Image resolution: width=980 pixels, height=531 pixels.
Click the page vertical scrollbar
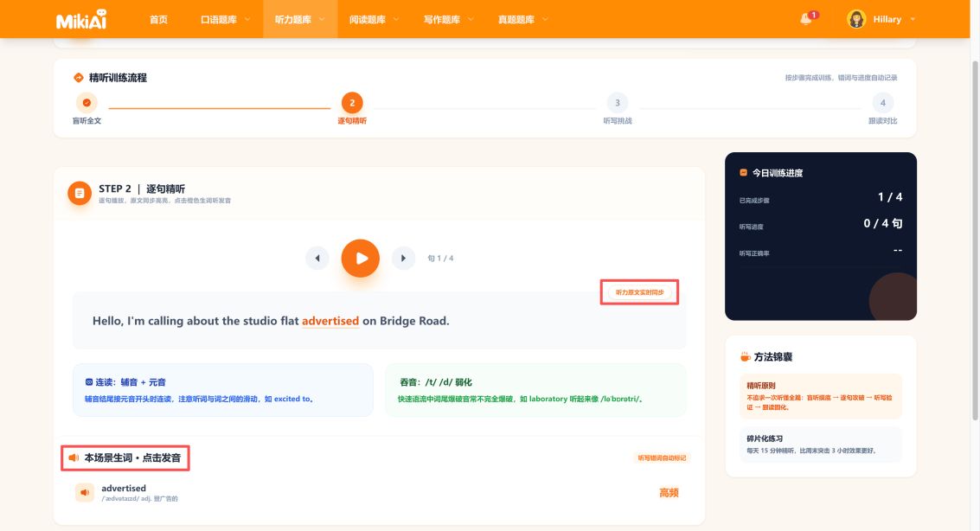975,240
